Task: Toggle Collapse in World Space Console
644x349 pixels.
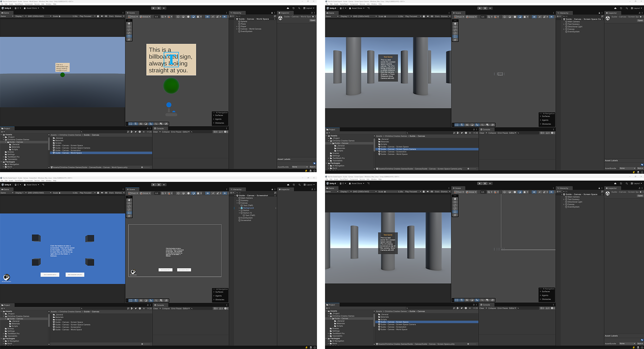Action: click(166, 132)
